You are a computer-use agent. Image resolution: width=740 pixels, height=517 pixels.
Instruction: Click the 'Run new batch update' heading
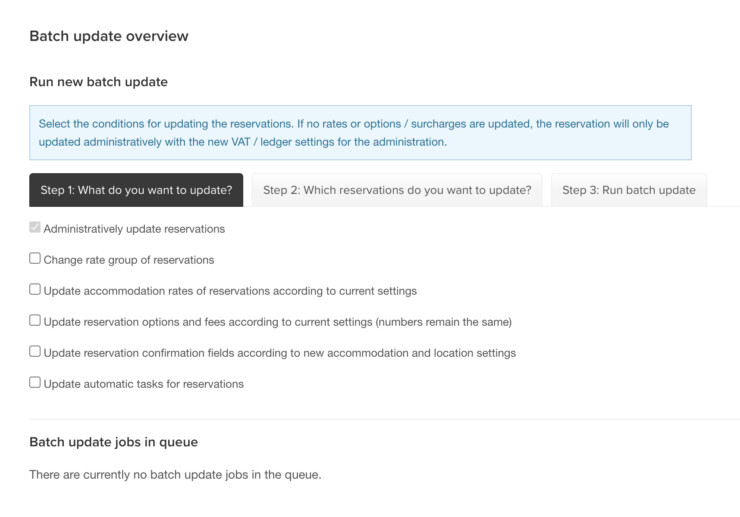98,81
